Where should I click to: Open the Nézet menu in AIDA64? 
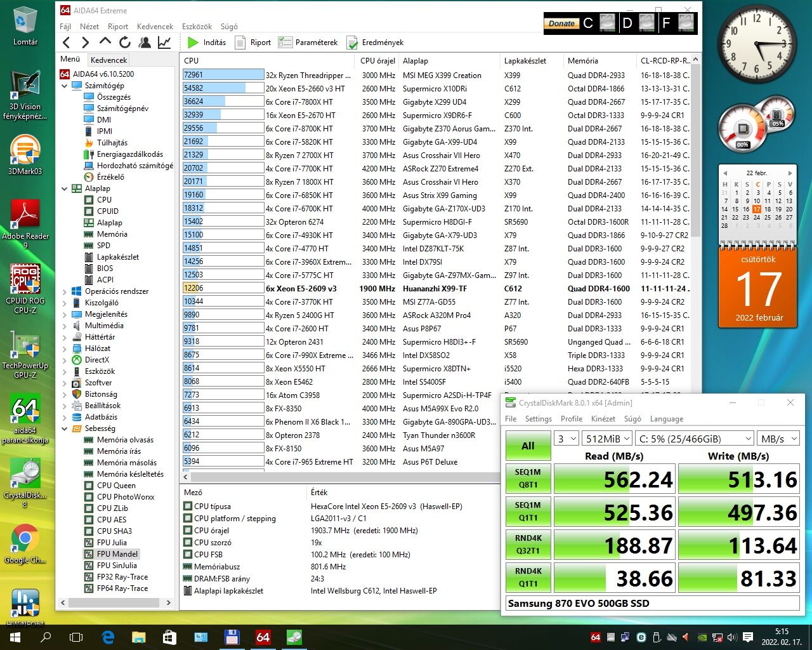coord(89,27)
